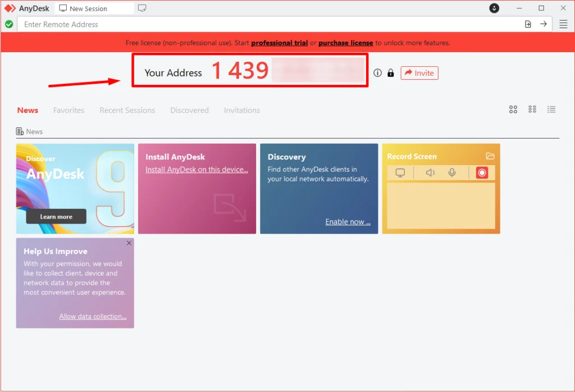Open the Invitations tab

(241, 110)
